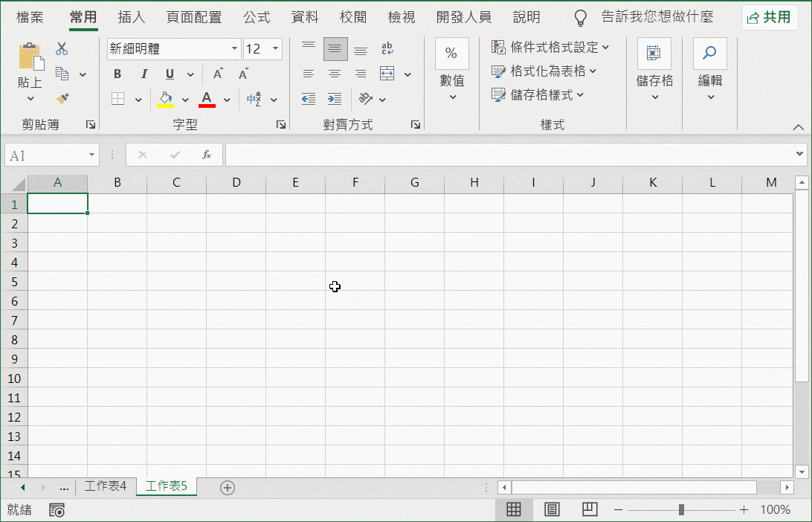Click the Increase Font Size icon
Viewport: 812px width, 522px height.
point(218,74)
